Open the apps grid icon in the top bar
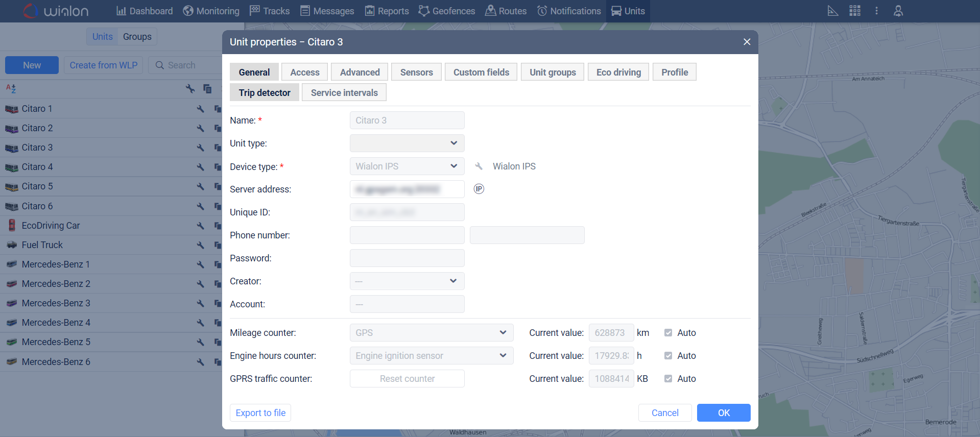 point(855,11)
